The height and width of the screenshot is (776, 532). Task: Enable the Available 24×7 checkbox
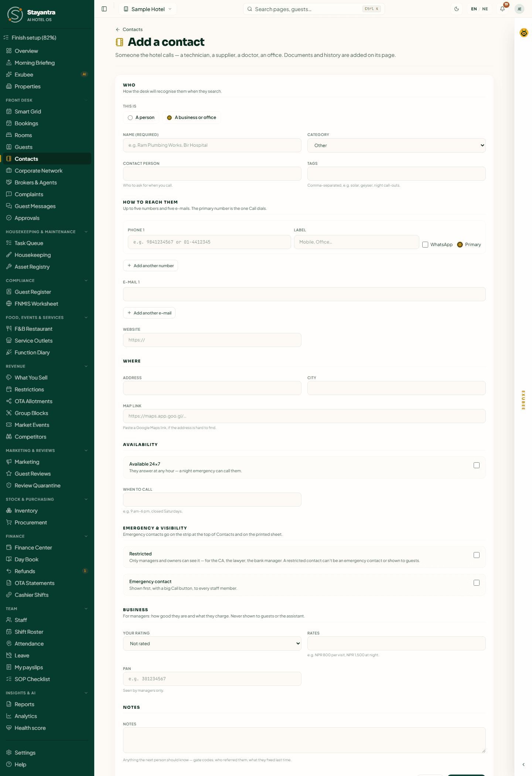coord(477,465)
